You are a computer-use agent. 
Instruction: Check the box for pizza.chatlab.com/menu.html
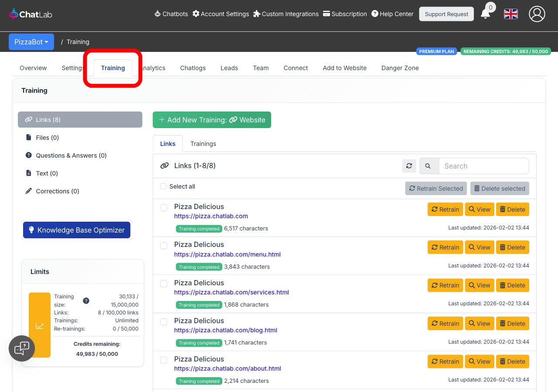pyautogui.click(x=163, y=246)
